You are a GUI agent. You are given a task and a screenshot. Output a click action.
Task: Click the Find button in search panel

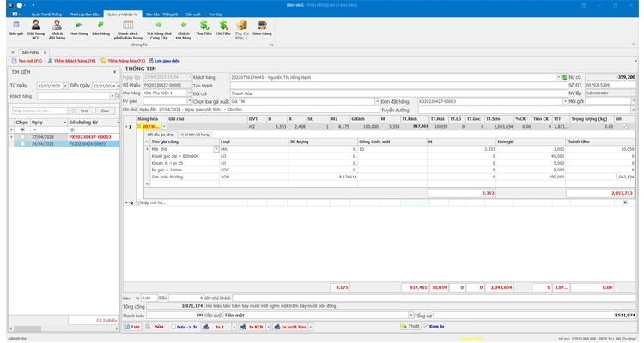84,111
